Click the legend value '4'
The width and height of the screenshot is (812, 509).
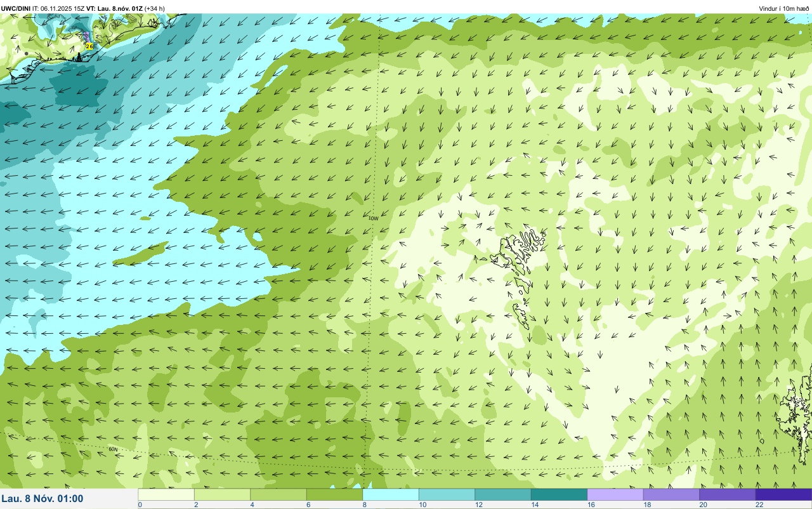[252, 505]
